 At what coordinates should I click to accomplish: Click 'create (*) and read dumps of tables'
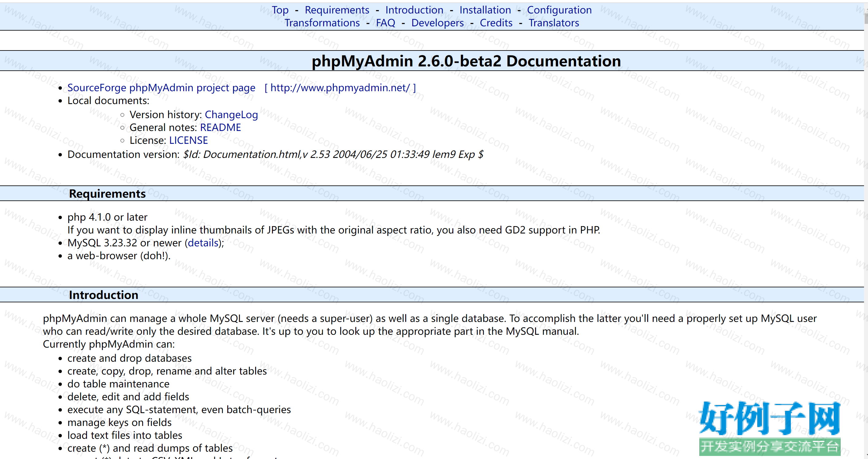[150, 448]
